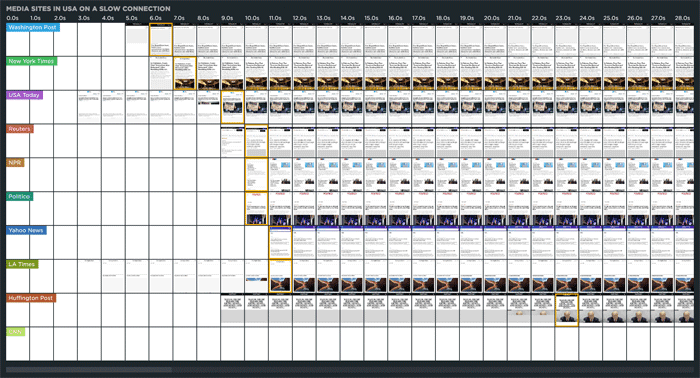Open highlighted LA Times frame at 11.0s
Image resolution: width=700 pixels, height=378 pixels.
click(280, 276)
